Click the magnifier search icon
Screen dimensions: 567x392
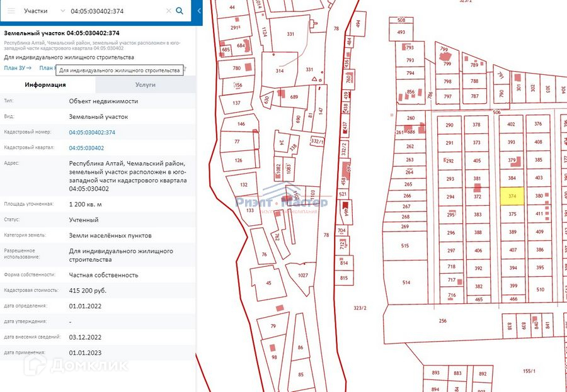click(180, 11)
